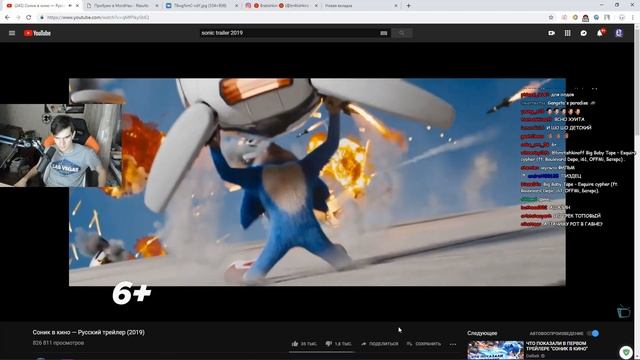640x360 pixels.
Task: Click the webcam overlay of the streamer
Action: tap(61, 145)
